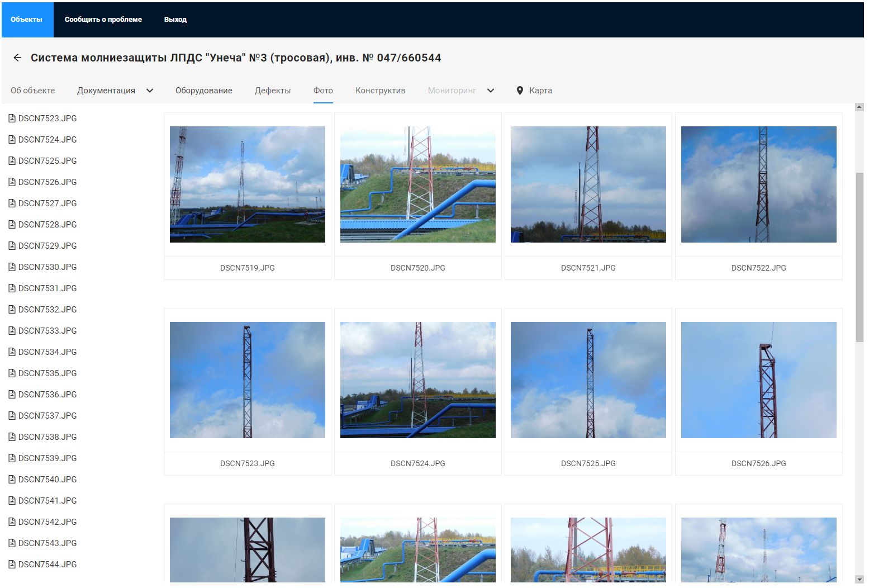Screen dimensions: 869x588
Task: Click file icon next to DSCN7540.JPG
Action: click(12, 480)
